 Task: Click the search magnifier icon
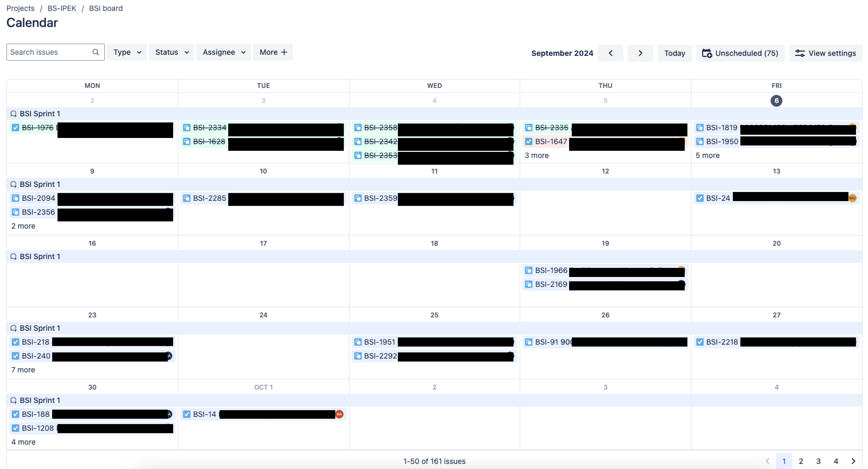(96, 52)
